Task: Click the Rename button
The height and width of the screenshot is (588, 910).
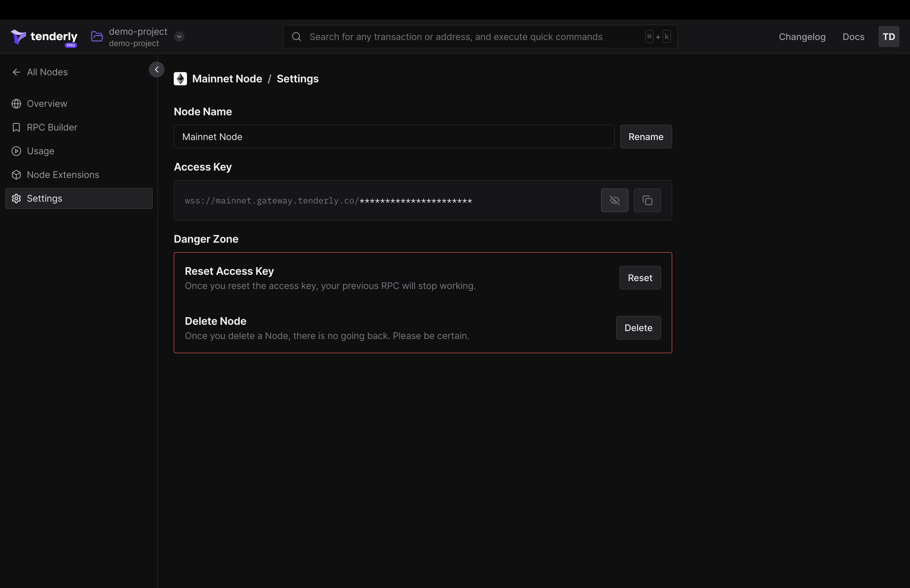Action: point(646,137)
